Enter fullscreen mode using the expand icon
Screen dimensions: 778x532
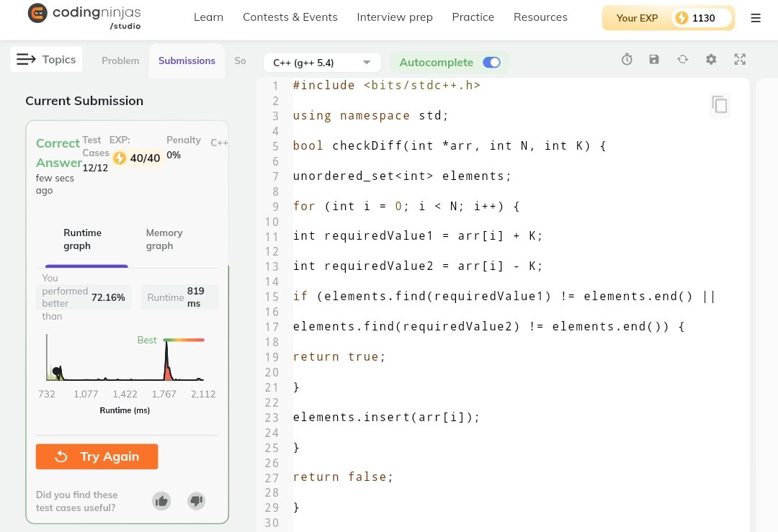[x=740, y=59]
